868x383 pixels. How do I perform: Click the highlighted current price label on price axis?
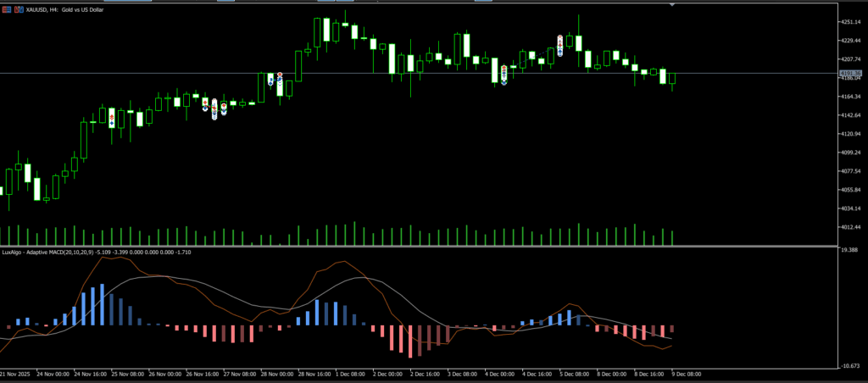(851, 75)
